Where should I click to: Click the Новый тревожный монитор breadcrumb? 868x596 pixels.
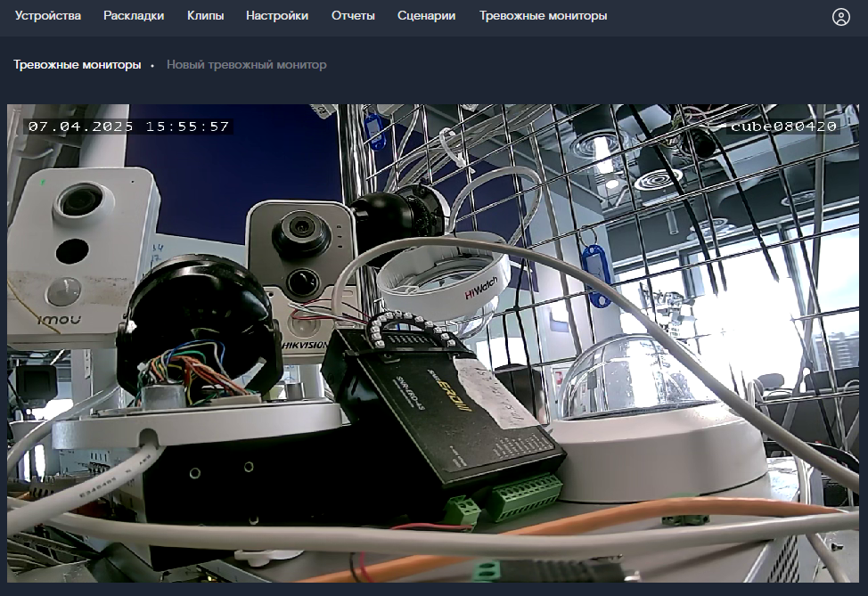246,65
